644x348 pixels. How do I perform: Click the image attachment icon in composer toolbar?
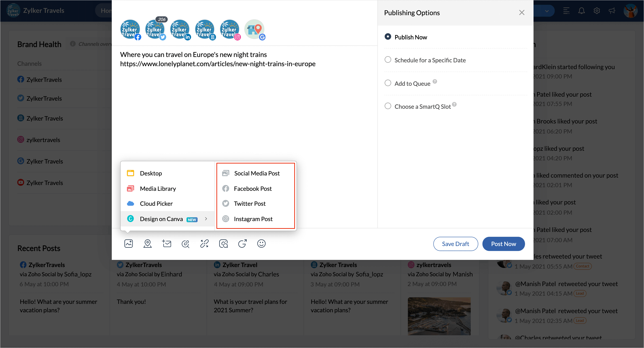point(129,244)
